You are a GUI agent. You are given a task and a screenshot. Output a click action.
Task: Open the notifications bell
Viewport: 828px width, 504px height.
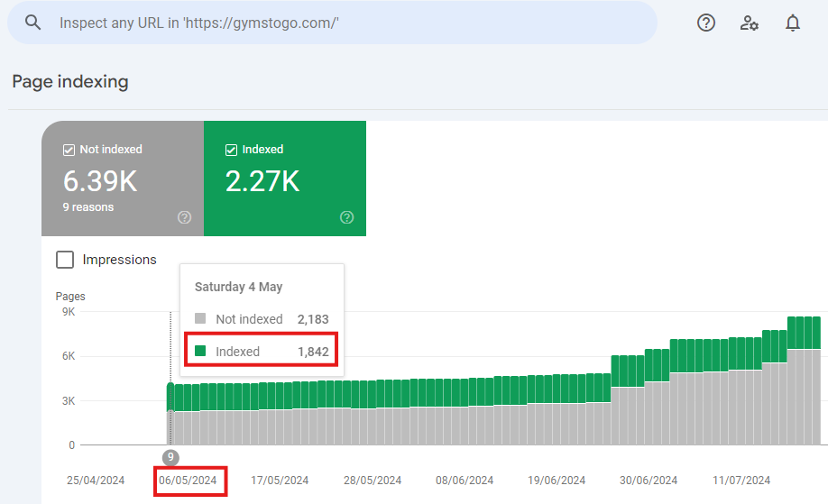(x=793, y=23)
